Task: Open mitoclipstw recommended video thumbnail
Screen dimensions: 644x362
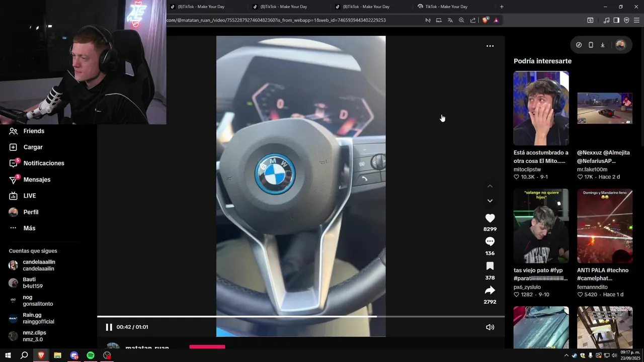Action: point(541,108)
